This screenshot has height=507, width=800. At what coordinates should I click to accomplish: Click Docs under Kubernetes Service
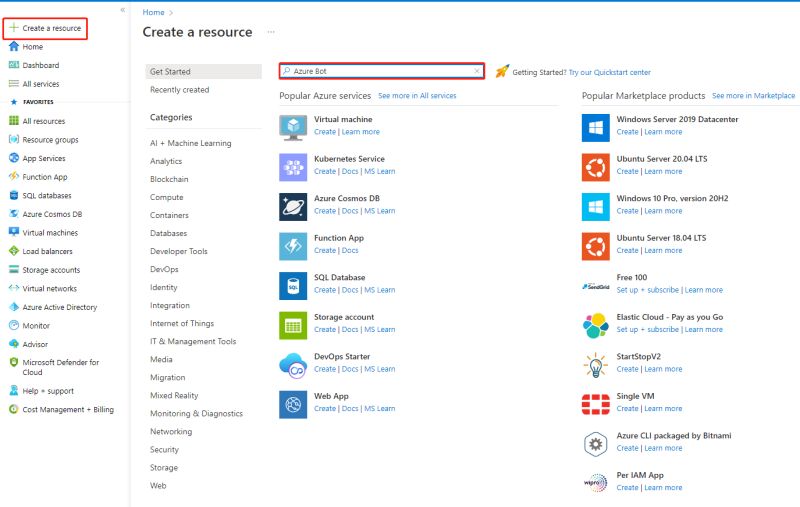tap(350, 171)
